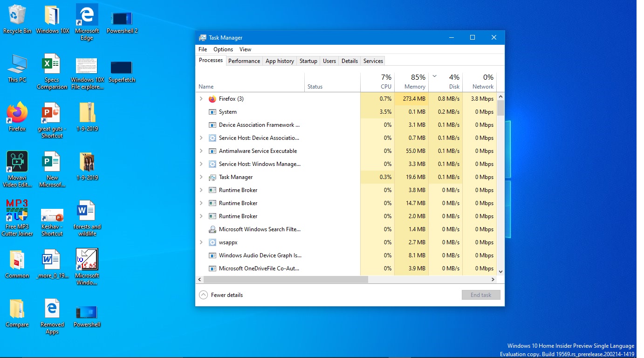The width and height of the screenshot is (644, 358).
Task: Click Microsoft Windows Search Filter process icon
Action: coord(212,229)
